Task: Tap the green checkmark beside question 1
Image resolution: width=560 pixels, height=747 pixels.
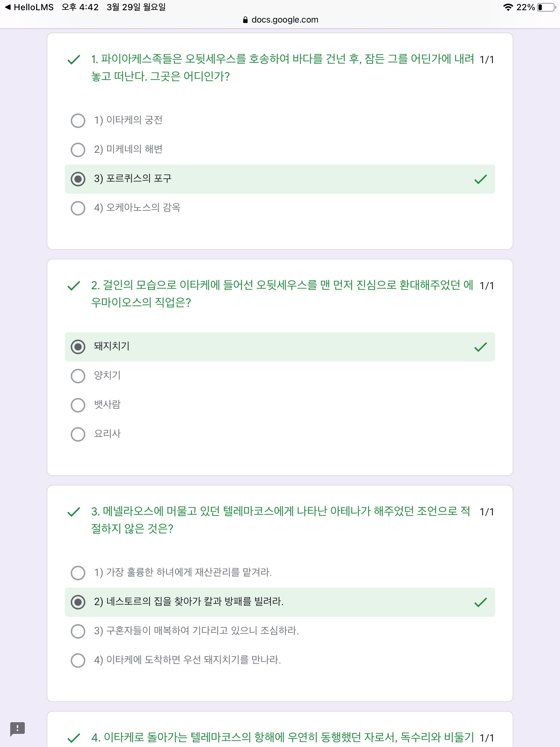Action: click(74, 59)
